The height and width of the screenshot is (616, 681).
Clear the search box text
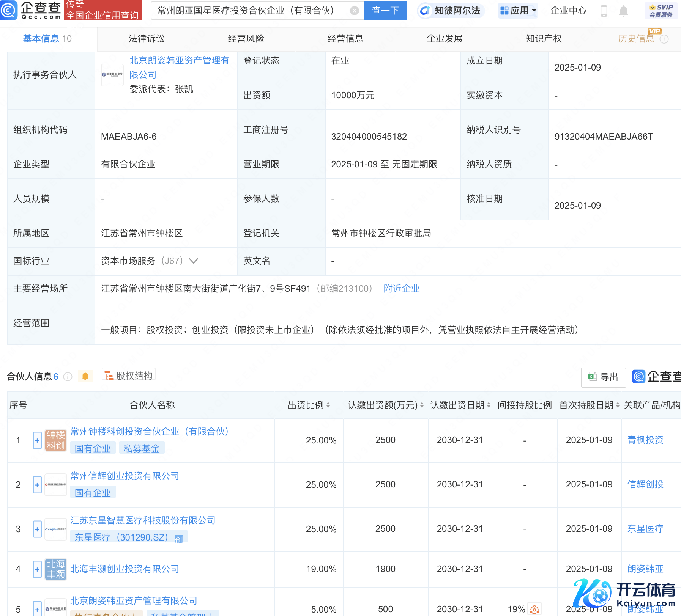click(354, 11)
